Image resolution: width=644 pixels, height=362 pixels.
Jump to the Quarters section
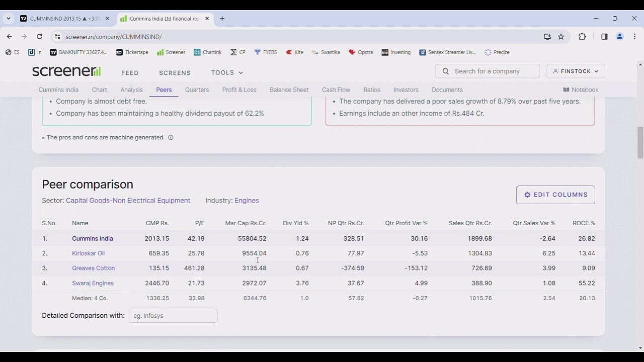(197, 89)
